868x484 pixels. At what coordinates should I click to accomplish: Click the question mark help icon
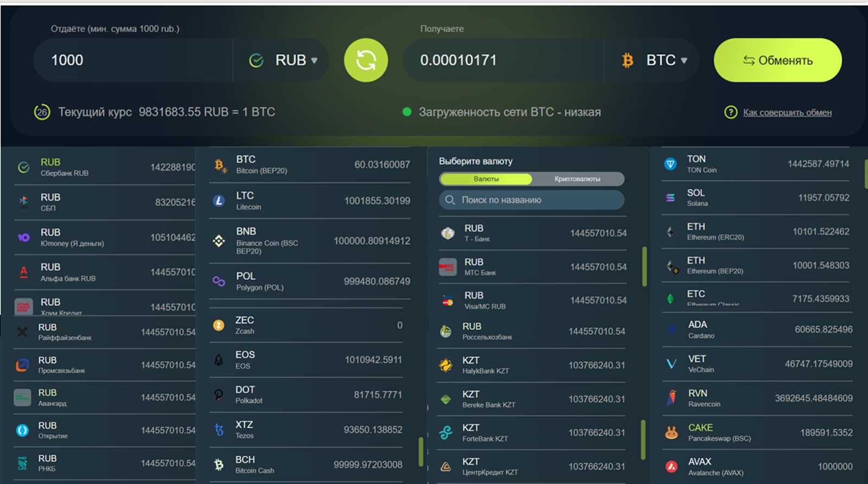click(x=731, y=112)
